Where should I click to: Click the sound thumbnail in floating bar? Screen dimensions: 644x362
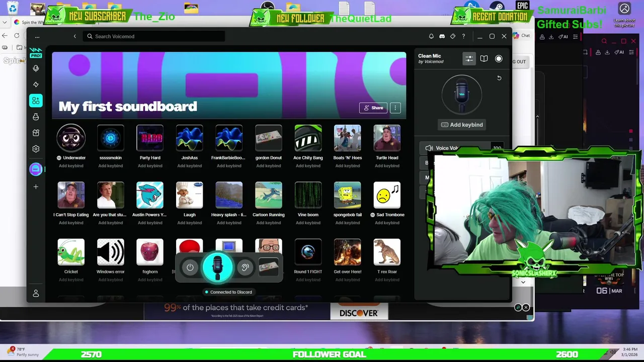(x=269, y=267)
